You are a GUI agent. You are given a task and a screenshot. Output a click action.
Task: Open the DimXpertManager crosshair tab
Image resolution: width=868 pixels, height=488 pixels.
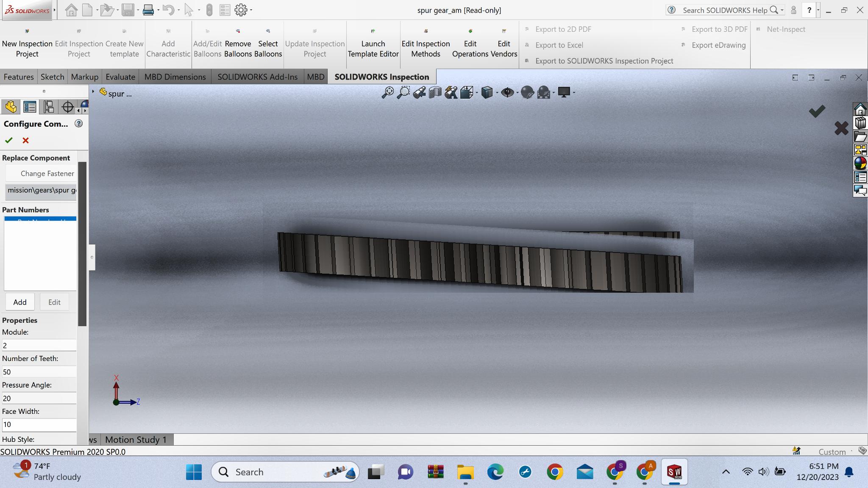coord(67,107)
